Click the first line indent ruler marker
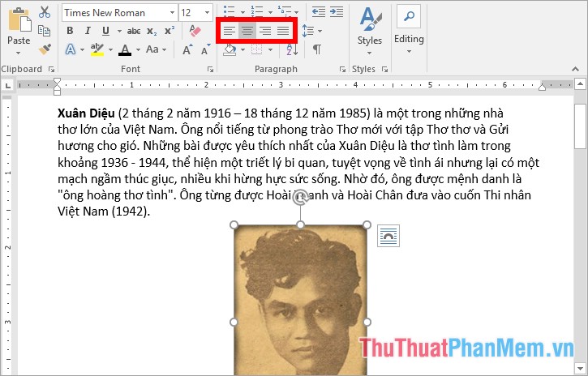Image resolution: width=588 pixels, height=376 pixels. click(x=57, y=83)
